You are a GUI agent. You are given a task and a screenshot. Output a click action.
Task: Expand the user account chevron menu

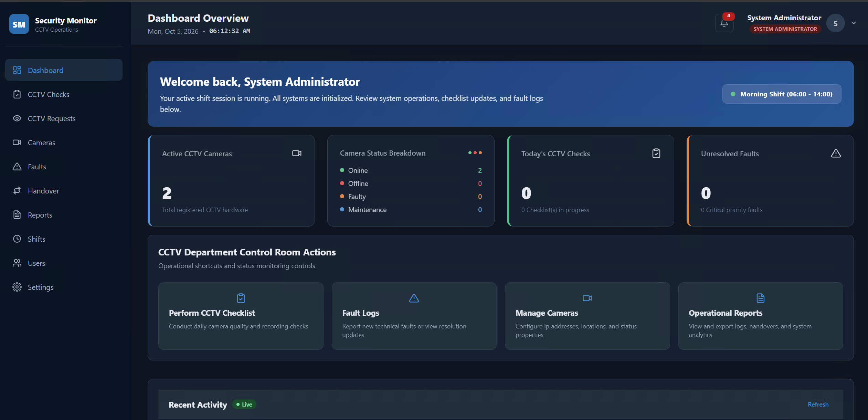click(x=854, y=23)
